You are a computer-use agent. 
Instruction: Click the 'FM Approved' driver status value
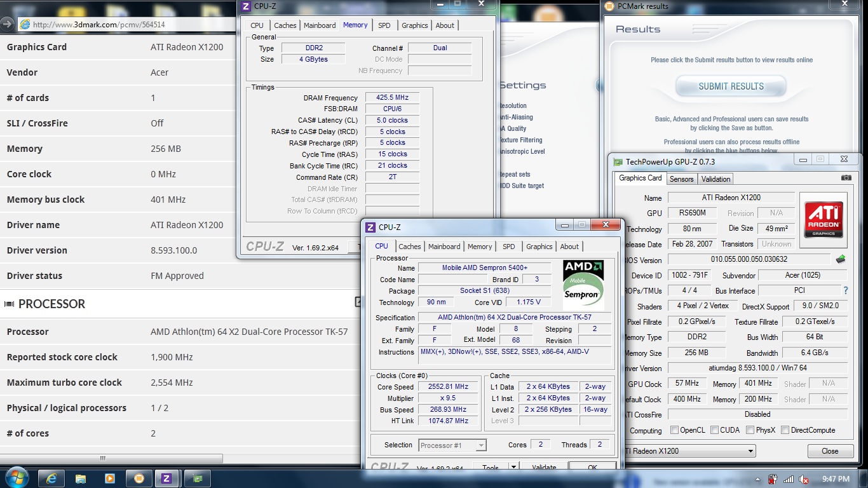[177, 276]
